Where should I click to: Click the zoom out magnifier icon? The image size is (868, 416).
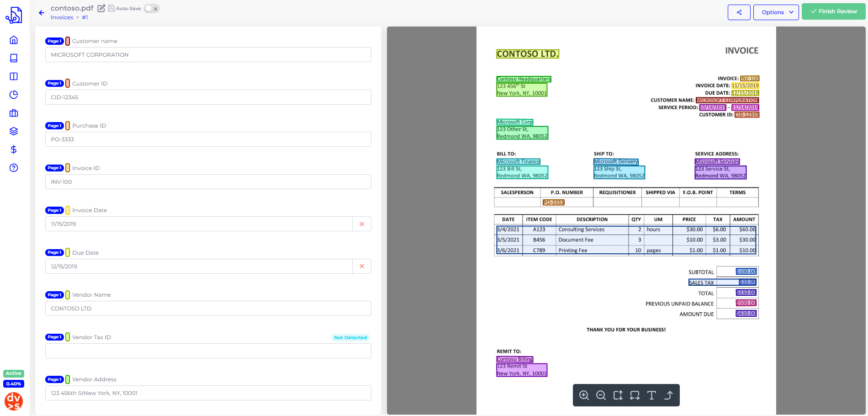[x=601, y=395]
